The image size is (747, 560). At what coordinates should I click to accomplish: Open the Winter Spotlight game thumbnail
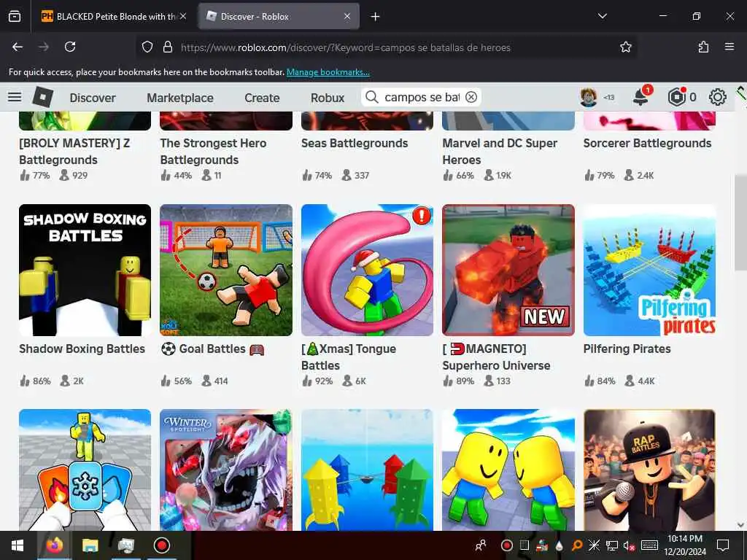[x=226, y=470]
